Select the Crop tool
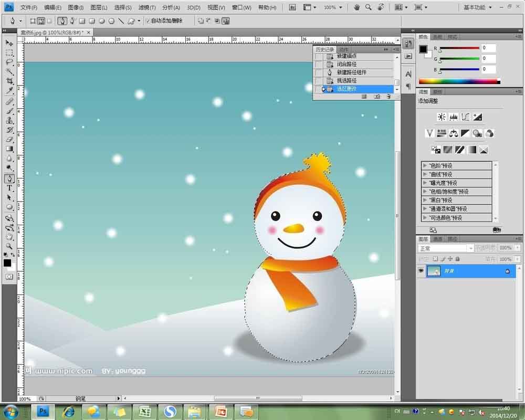The height and width of the screenshot is (420, 525). (9, 81)
